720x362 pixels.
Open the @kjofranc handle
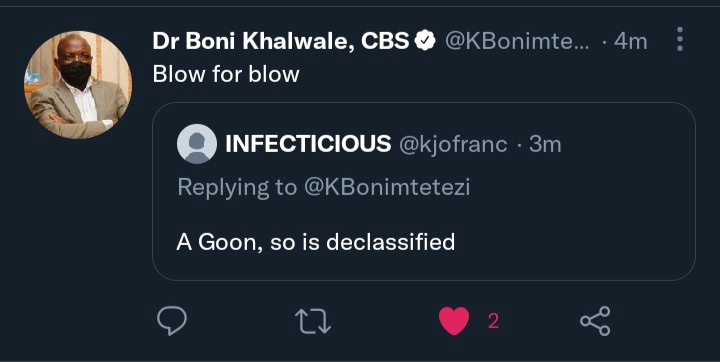[x=453, y=145]
